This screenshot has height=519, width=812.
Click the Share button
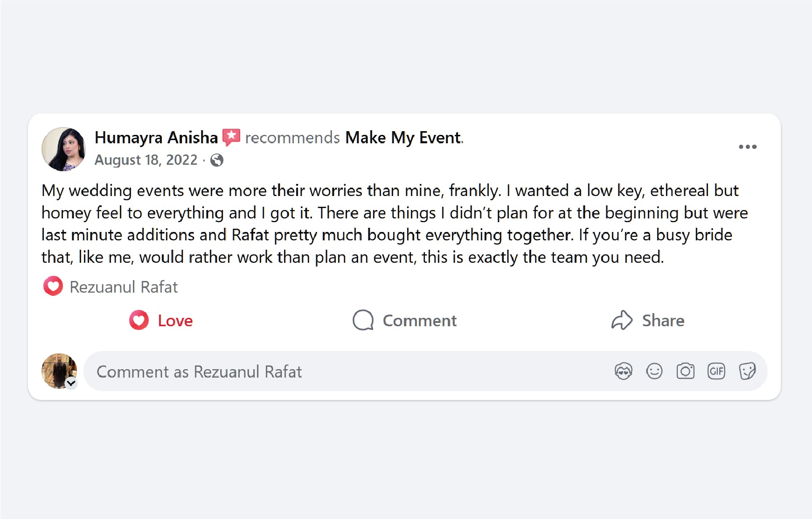pos(649,321)
